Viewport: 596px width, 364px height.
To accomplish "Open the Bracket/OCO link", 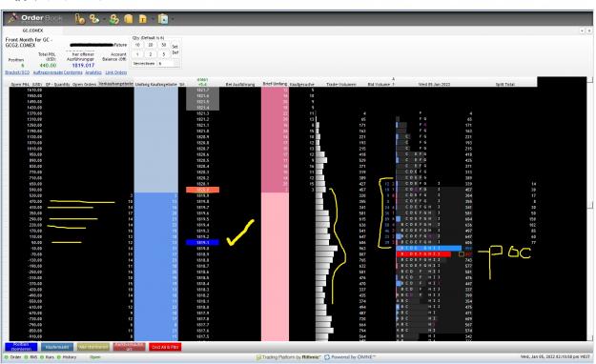I will pos(17,72).
